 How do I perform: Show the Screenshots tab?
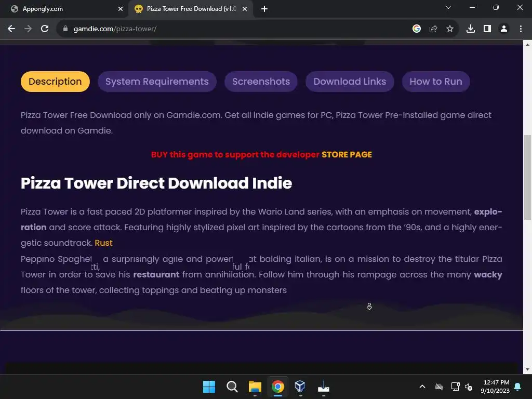261,82
